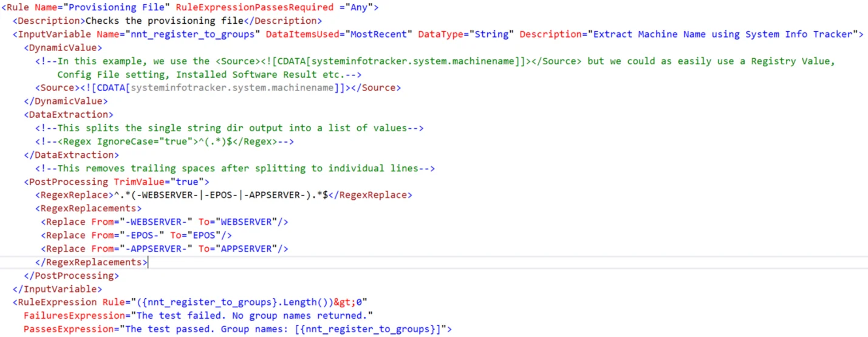The height and width of the screenshot is (337, 868).
Task: Click the commented-out Regex IgnoreCase line
Action: pyautogui.click(x=165, y=141)
